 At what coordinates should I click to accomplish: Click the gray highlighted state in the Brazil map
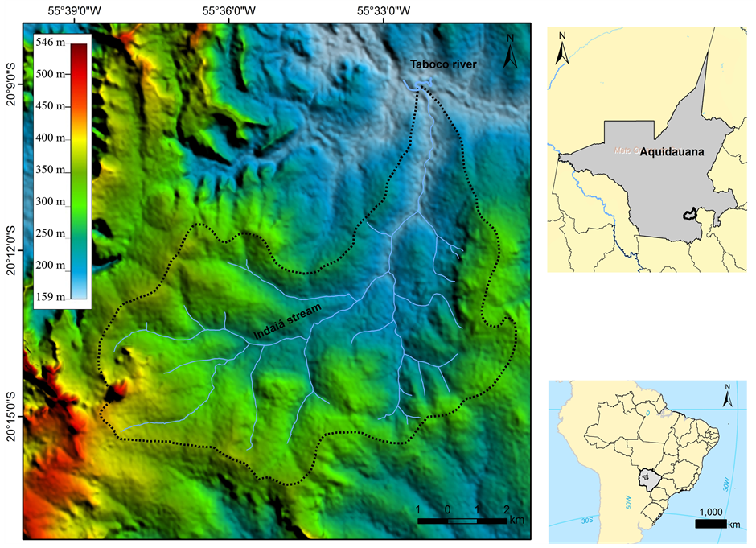tap(648, 479)
